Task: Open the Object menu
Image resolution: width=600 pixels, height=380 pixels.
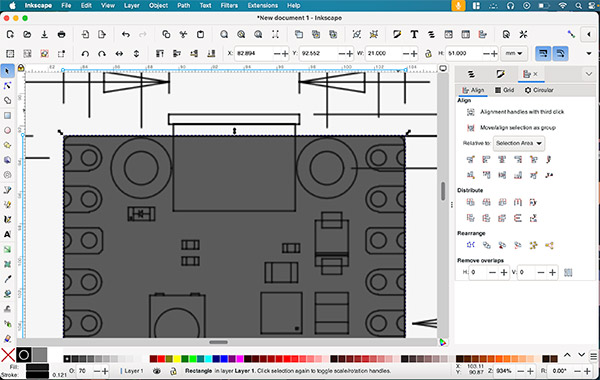Action: click(x=158, y=5)
